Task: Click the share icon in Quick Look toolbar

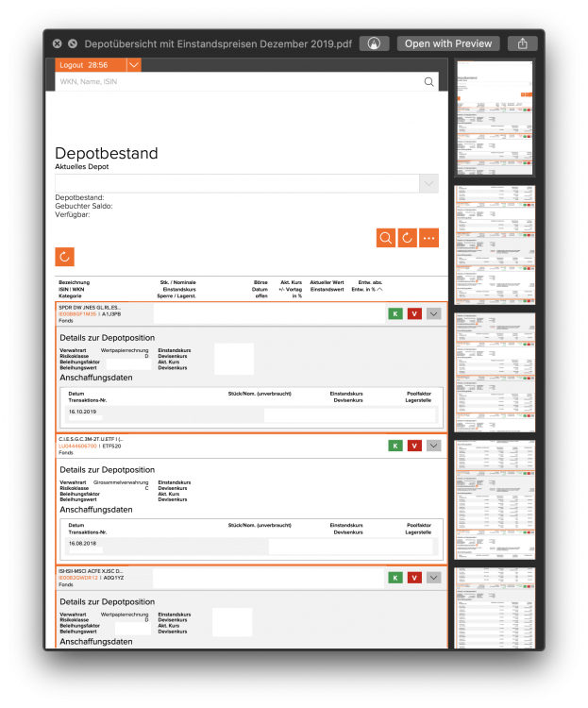Action: click(523, 43)
